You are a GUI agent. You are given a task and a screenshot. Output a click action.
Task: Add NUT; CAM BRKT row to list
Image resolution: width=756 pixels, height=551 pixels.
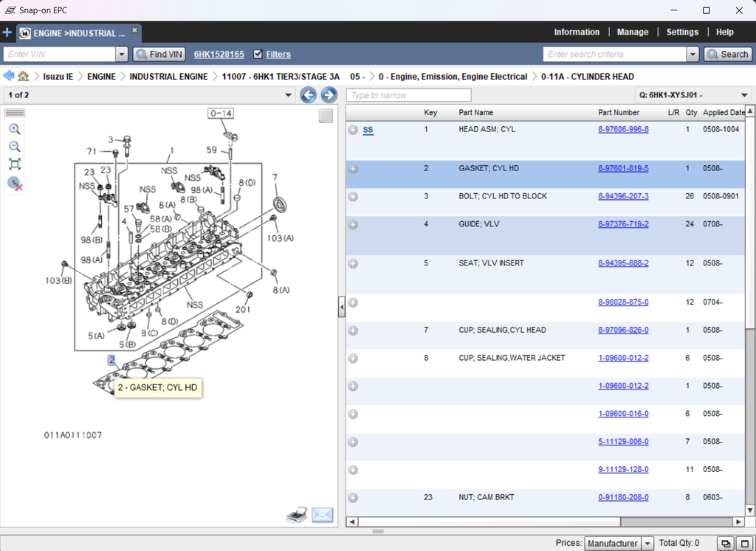(x=353, y=498)
